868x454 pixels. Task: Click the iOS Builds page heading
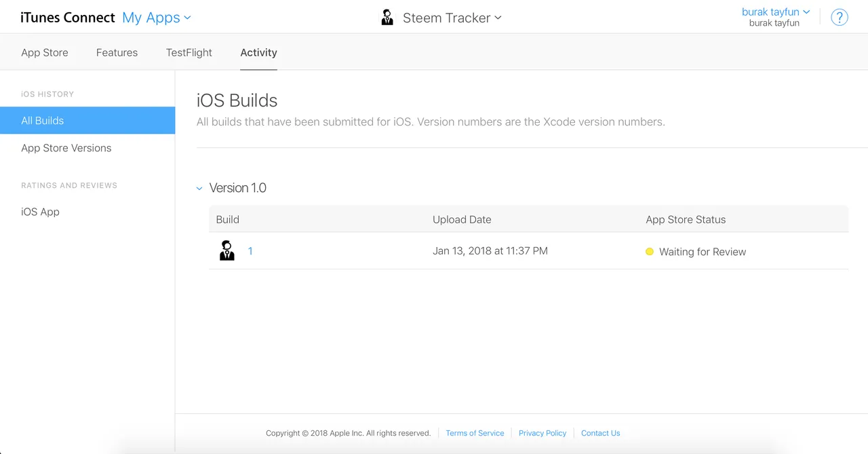point(237,100)
